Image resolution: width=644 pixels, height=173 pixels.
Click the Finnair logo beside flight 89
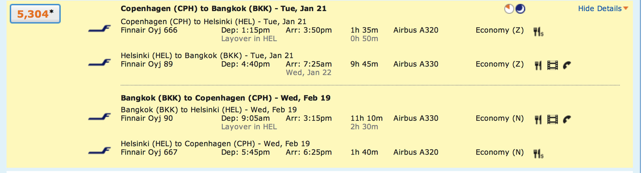[x=99, y=63]
